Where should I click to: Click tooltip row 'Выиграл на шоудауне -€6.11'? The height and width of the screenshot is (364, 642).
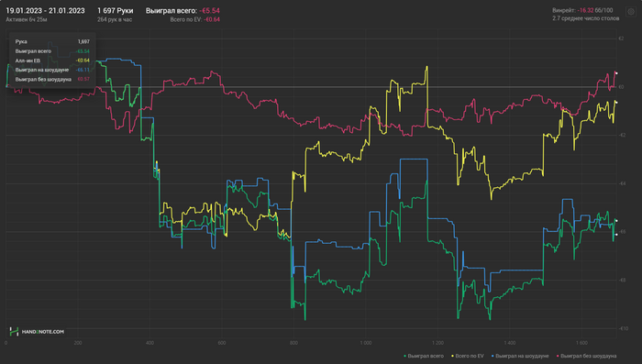52,70
